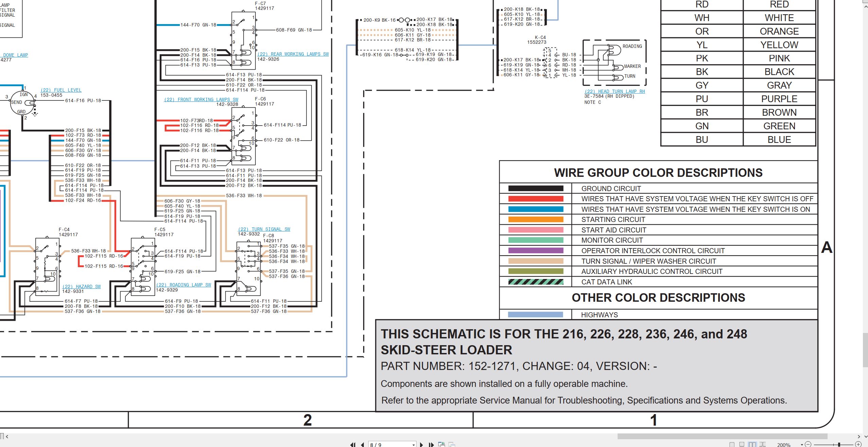
Task: Click the grid zone letter A
Action: tap(827, 247)
